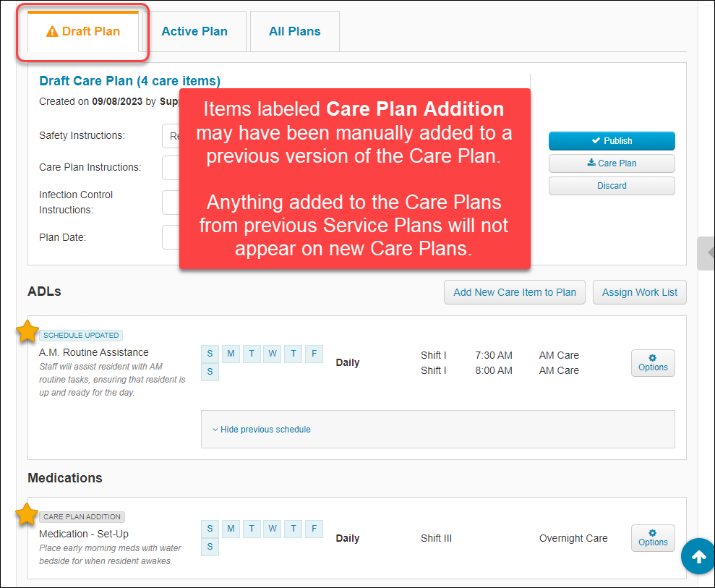Open the All Plans tab
The image size is (715, 588).
pyautogui.click(x=294, y=31)
